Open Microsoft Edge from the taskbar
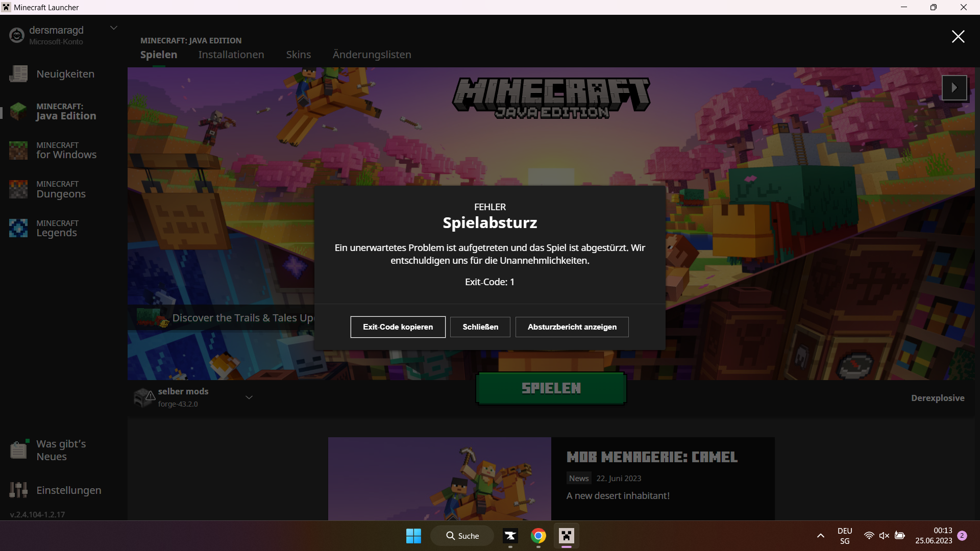 point(510,536)
